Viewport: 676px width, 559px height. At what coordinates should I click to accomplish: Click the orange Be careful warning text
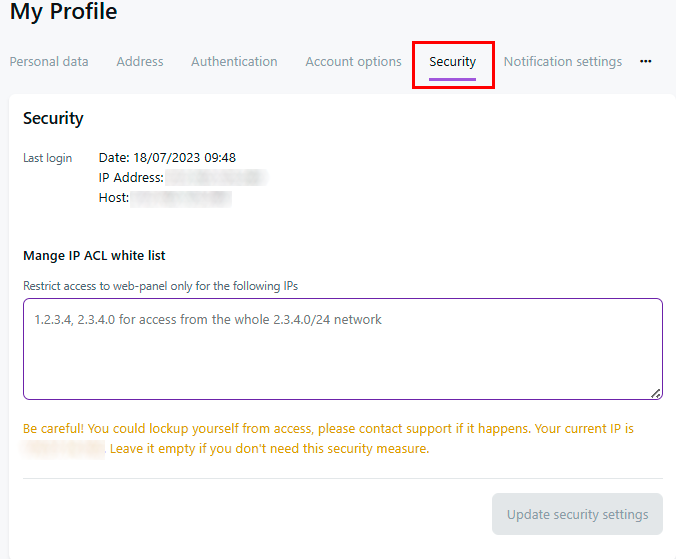[x=328, y=429]
